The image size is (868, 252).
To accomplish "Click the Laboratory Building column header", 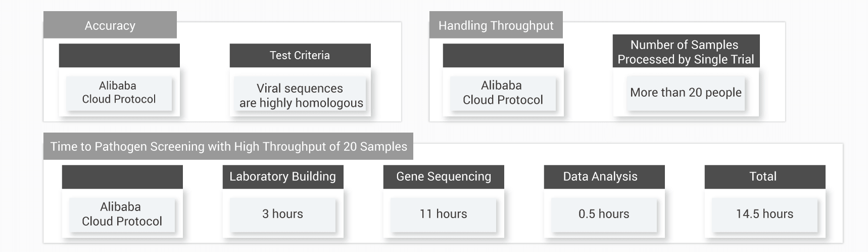I will [x=282, y=177].
